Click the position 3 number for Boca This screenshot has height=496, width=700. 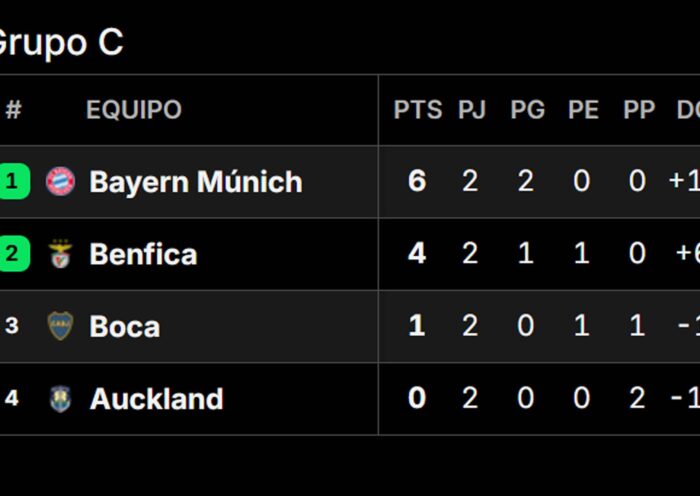[x=12, y=326]
